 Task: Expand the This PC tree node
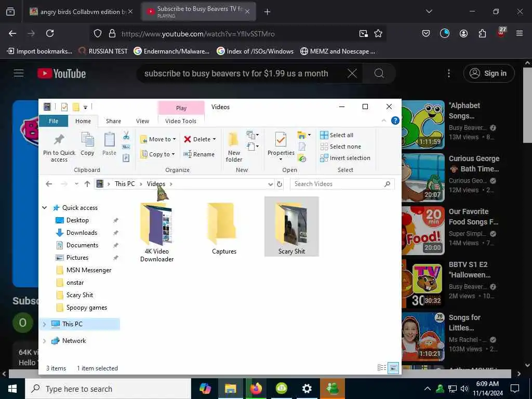(44, 324)
